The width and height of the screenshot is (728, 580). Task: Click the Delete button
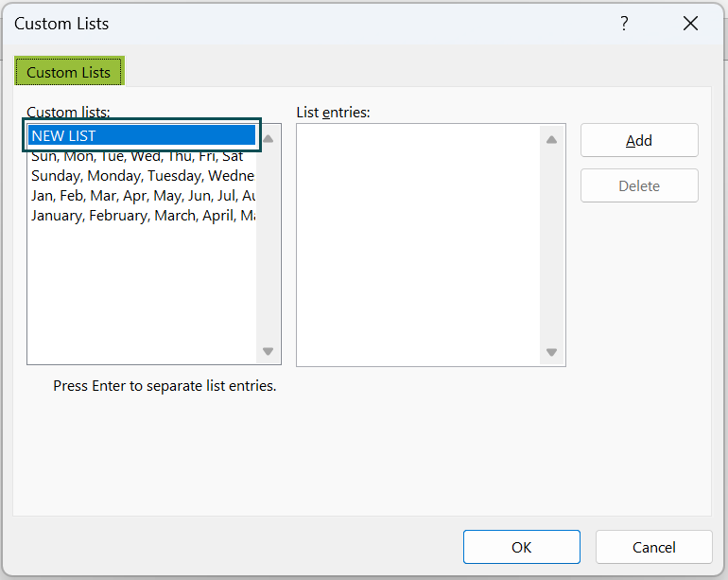[x=639, y=185]
